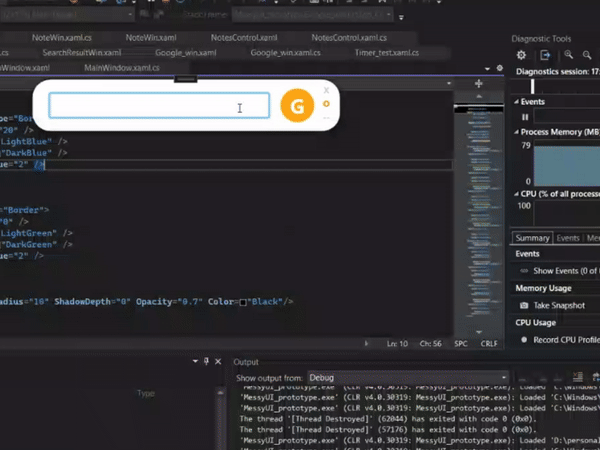Click the Diagnostic Tools export session icon
Image resolution: width=600 pixels, height=450 pixels.
pos(545,55)
